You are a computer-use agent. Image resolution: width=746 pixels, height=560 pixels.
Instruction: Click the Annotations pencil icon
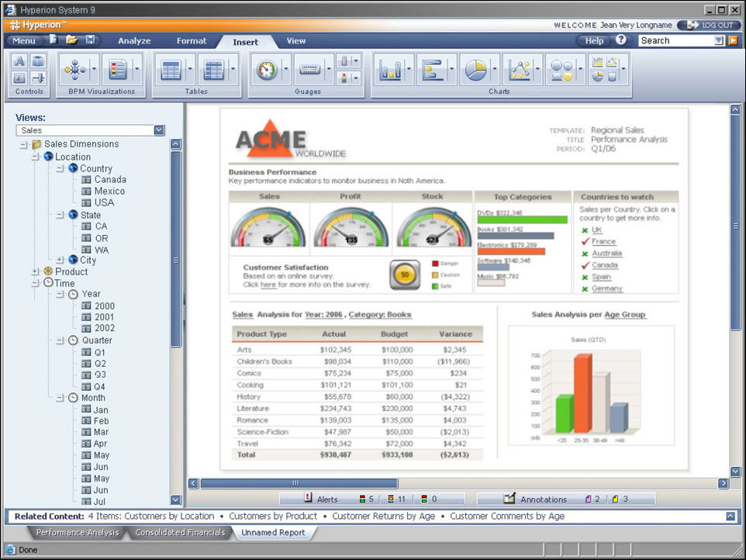click(x=509, y=498)
